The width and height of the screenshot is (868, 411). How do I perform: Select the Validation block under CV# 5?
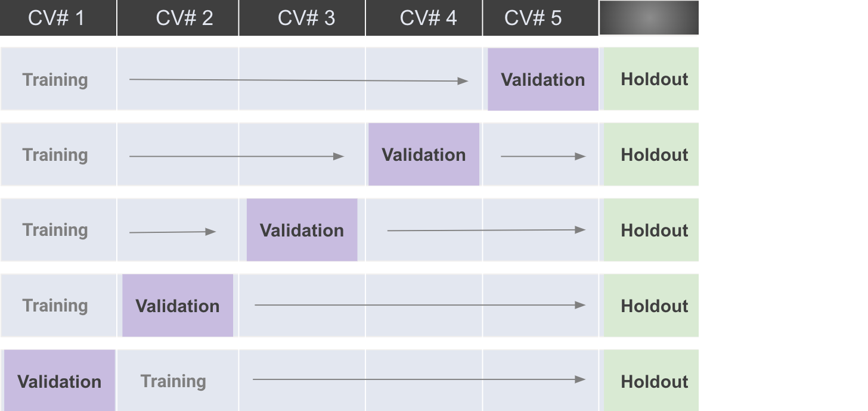(x=542, y=80)
